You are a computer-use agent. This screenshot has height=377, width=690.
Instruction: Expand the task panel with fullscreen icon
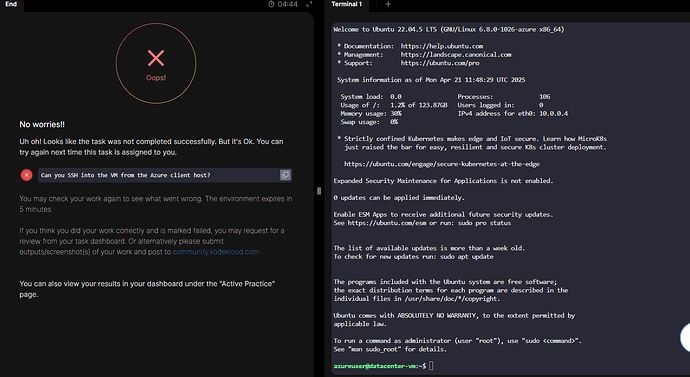point(309,4)
